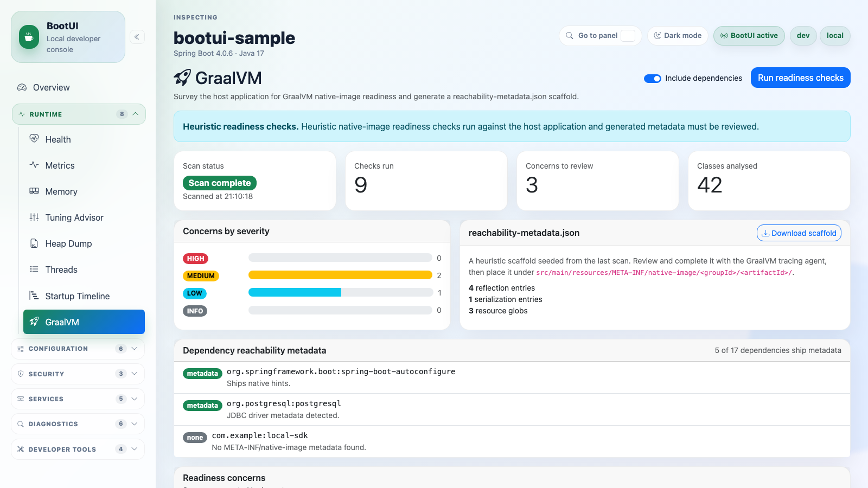
Task: Open the Heap Dump page
Action: pos(84,243)
